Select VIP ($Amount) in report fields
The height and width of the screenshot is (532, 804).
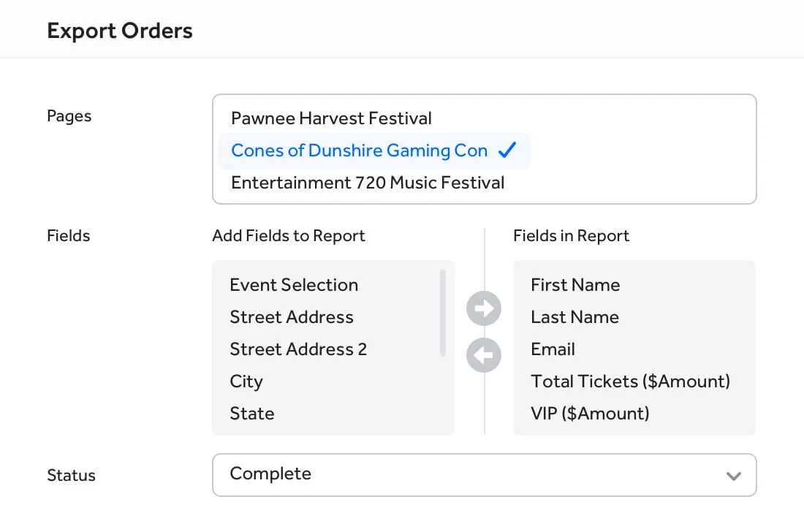pos(590,414)
